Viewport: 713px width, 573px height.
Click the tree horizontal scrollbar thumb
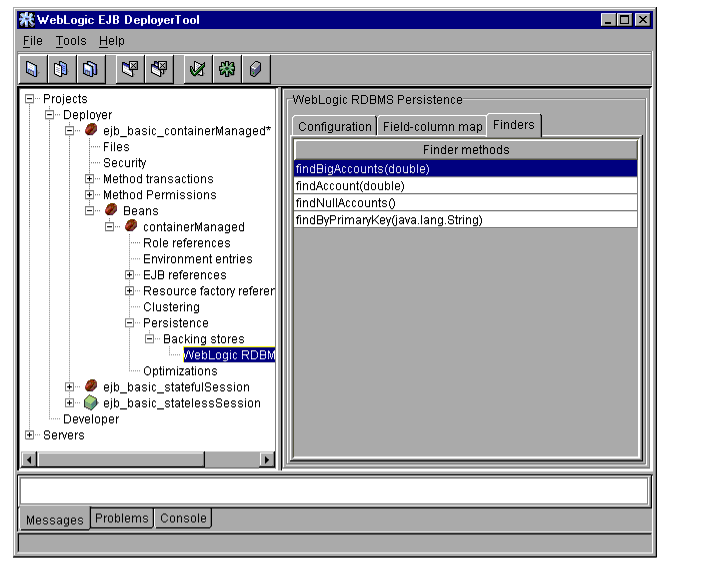pos(121,459)
